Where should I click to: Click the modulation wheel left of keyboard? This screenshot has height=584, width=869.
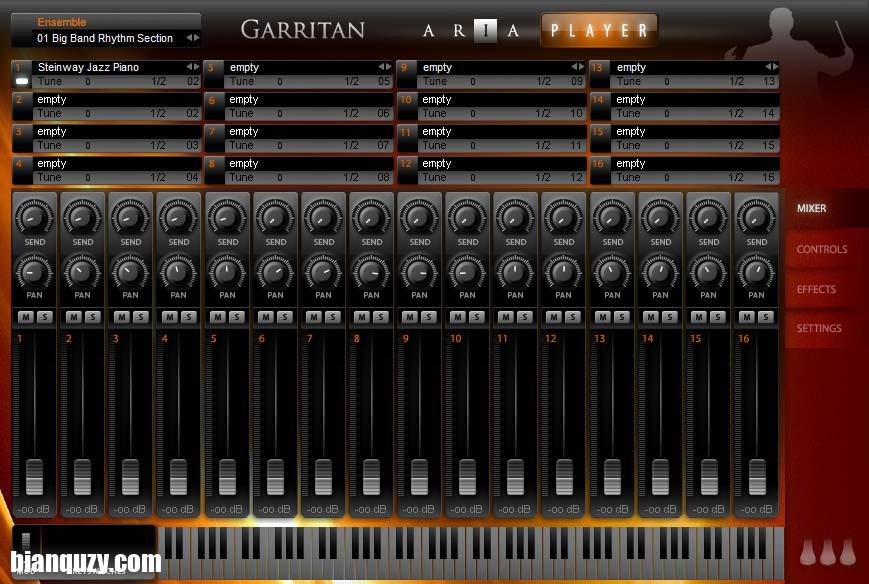pyautogui.click(x=26, y=543)
